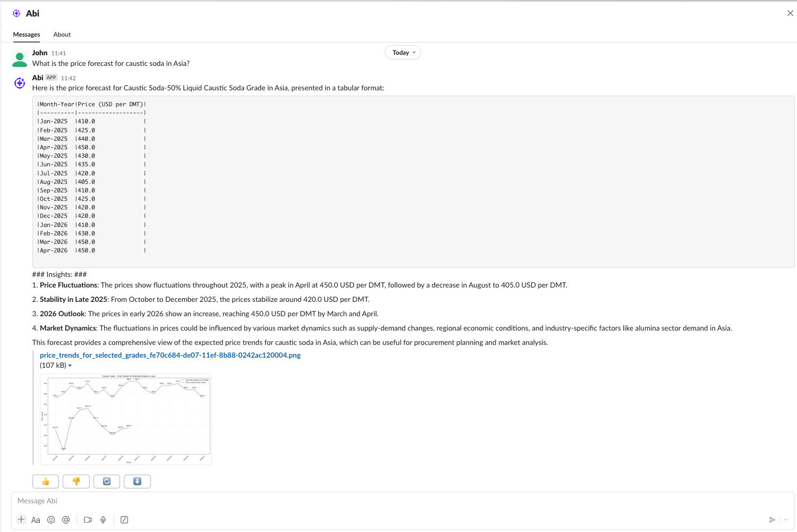Image resolution: width=797 pixels, height=532 pixels.
Task: Toggle the Aa text formatting option
Action: (x=36, y=520)
